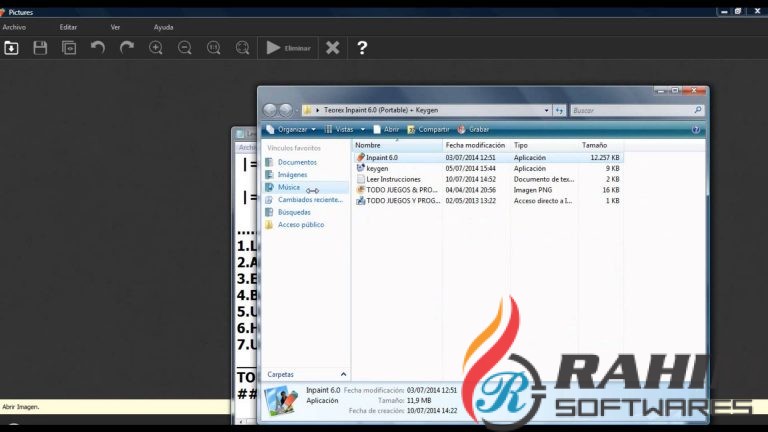Select the keygen application file
Image resolution: width=768 pixels, height=432 pixels.
(x=377, y=168)
